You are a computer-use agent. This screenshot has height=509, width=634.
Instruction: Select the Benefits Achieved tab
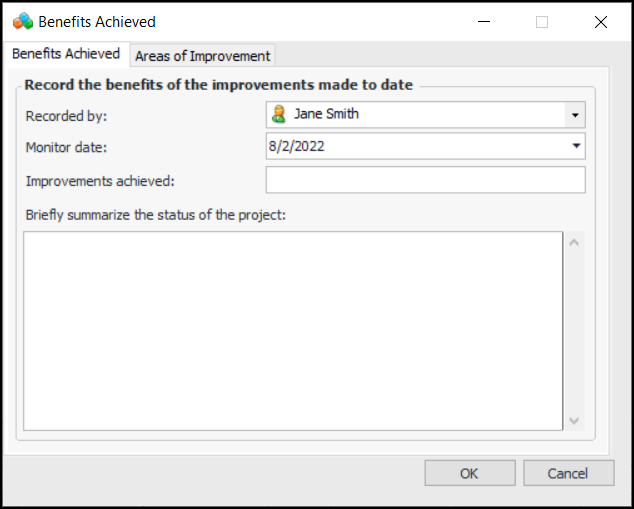(66, 54)
